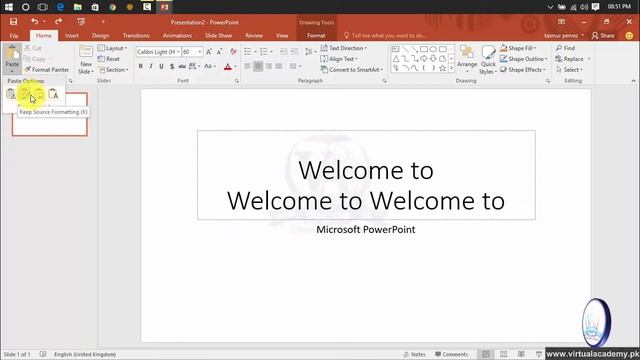640x360 pixels.
Task: Increase font size with the larger A button
Action: point(209,52)
